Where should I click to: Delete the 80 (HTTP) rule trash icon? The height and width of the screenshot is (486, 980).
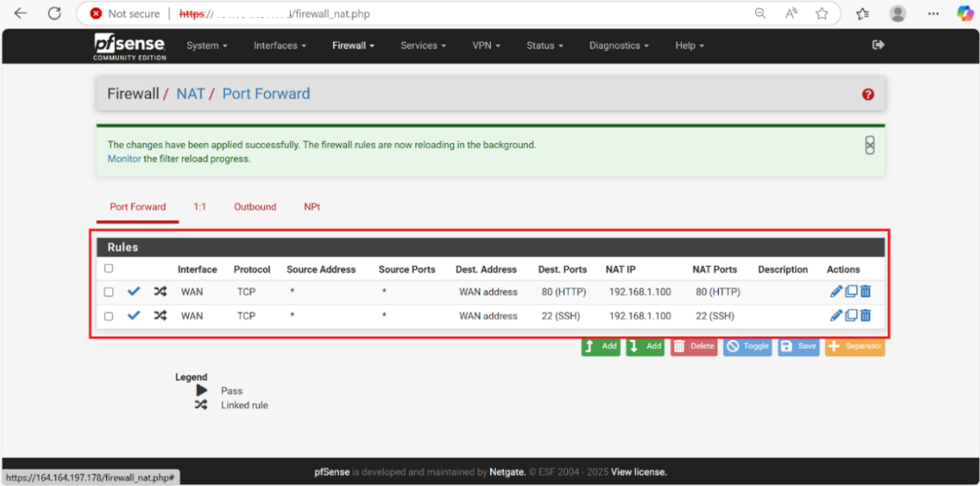(865, 291)
